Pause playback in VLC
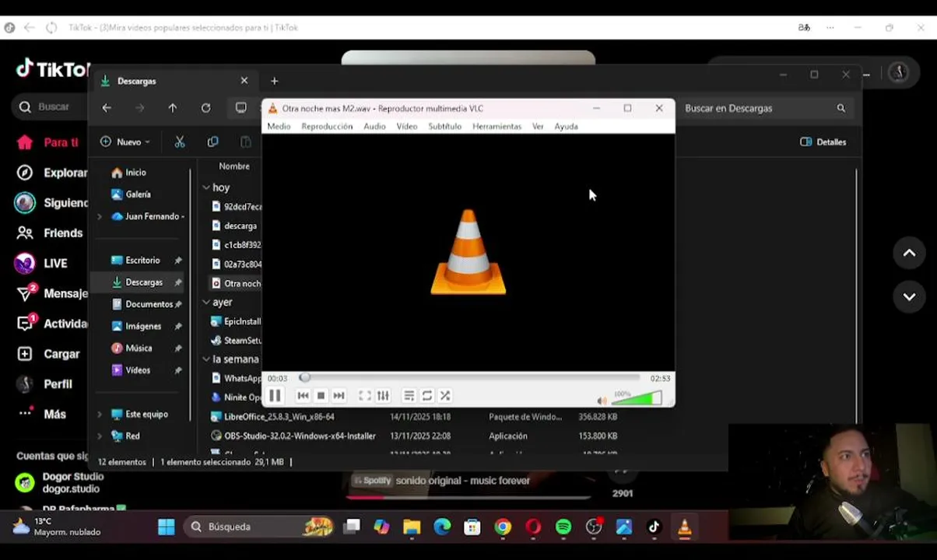The image size is (937, 560). coord(275,396)
